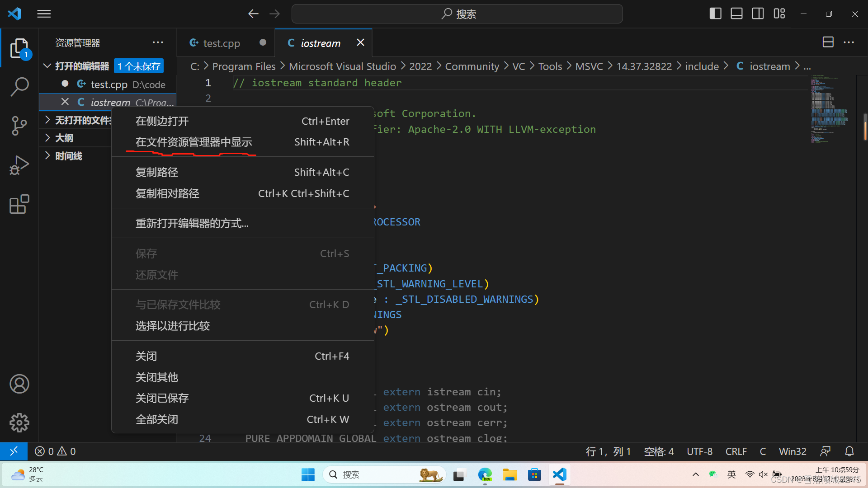Screen dimensions: 868x488
Task: Go back with the left arrow
Action: tap(253, 14)
